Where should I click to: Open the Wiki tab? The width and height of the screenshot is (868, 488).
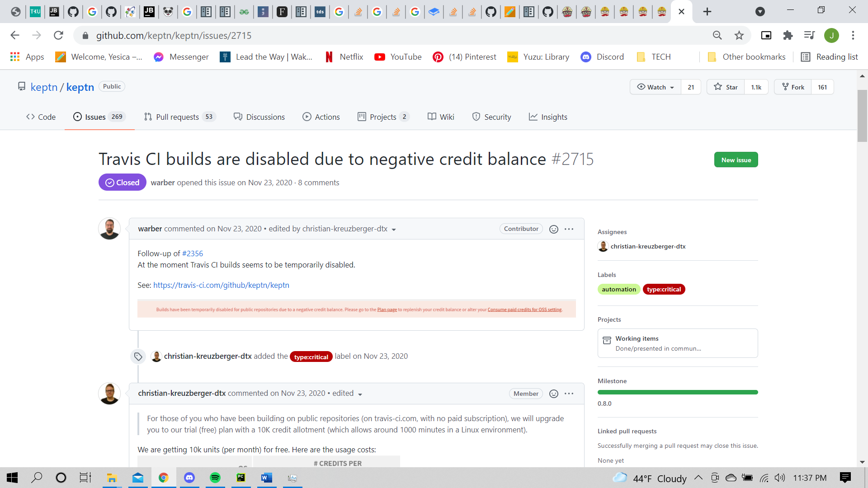[441, 117]
